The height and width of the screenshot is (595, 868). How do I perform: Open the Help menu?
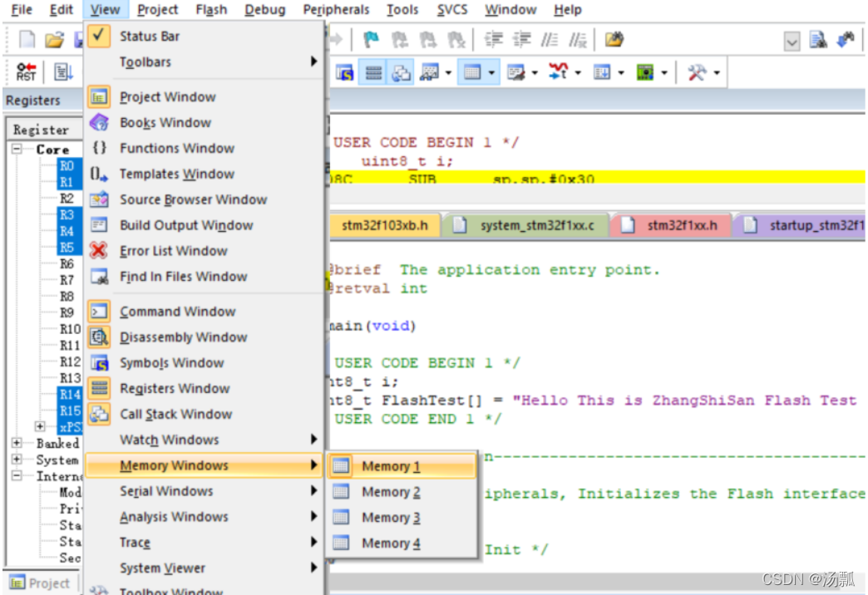coord(567,9)
